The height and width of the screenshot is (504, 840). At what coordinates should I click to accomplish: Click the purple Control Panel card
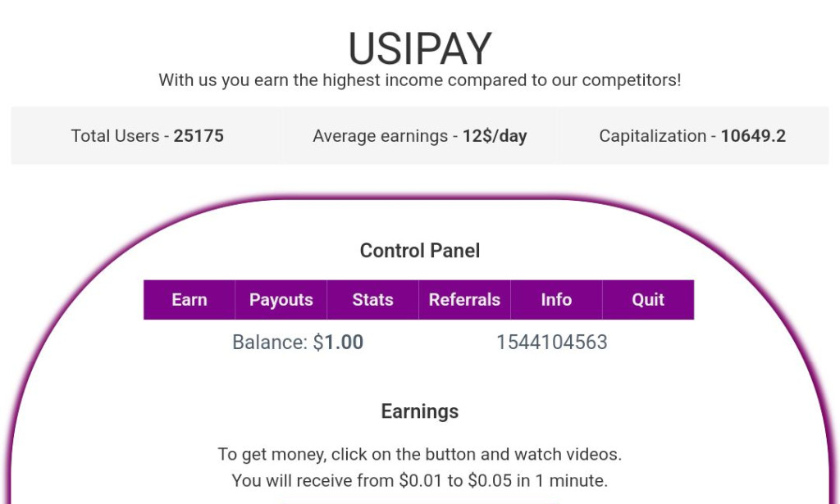point(419,377)
